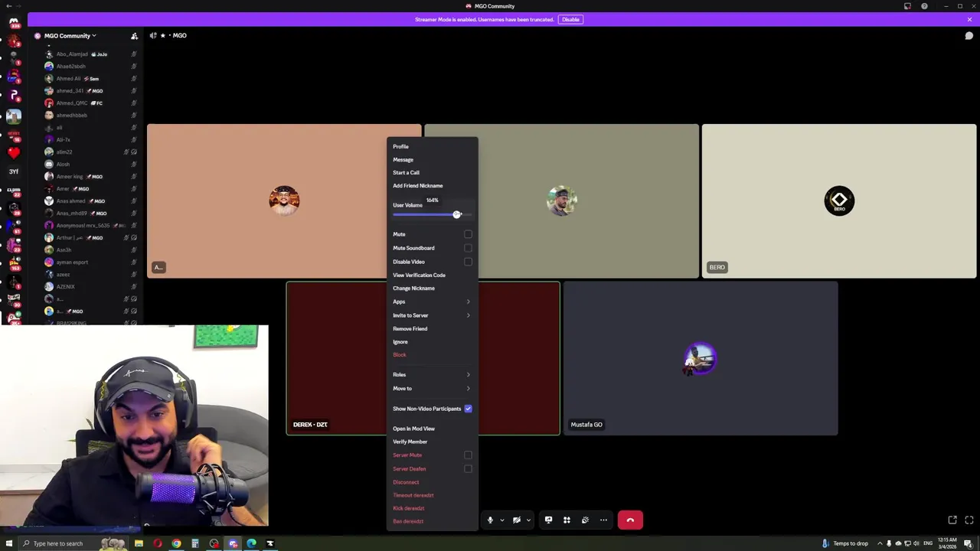Disconnect with the red hang-up button
The height and width of the screenshot is (551, 980).
point(630,520)
